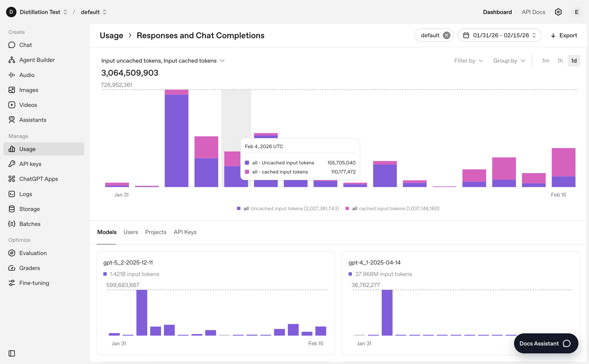
Task: Collapse sidebar using bottom panel icon
Action: (x=12, y=353)
